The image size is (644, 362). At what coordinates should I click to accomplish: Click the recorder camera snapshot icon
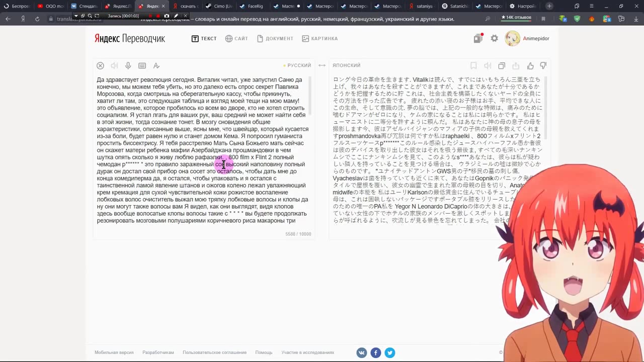[x=167, y=16]
